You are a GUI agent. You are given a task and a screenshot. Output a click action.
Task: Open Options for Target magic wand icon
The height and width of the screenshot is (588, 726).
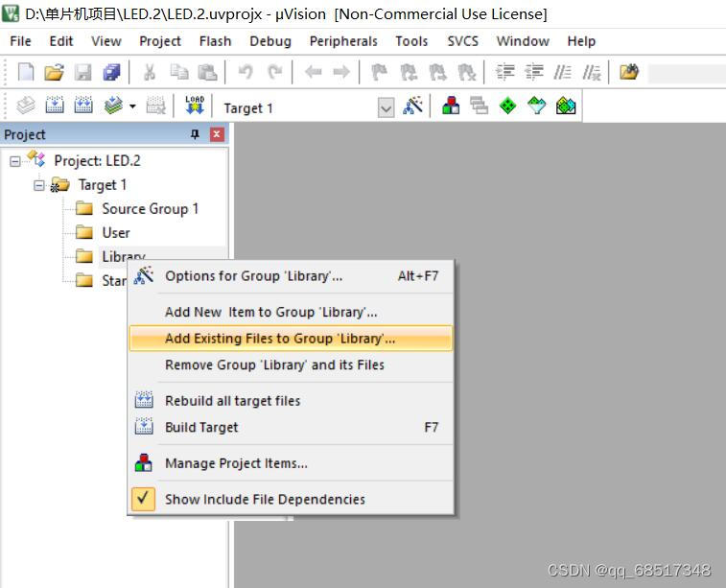(x=413, y=106)
